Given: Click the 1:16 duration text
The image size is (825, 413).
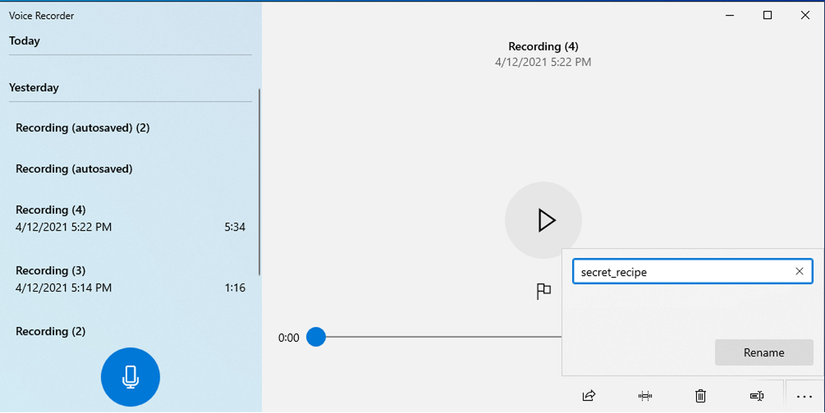Looking at the screenshot, I should tap(235, 288).
